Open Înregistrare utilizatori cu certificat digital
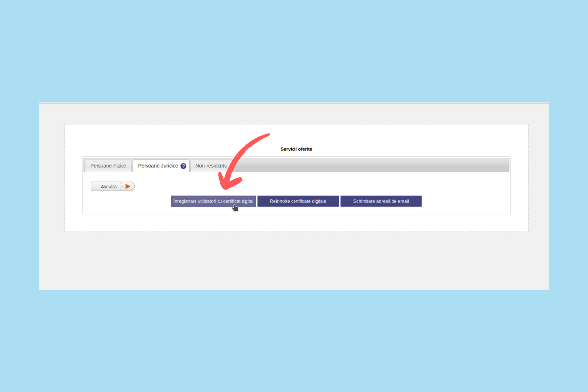The height and width of the screenshot is (392, 588). pos(214,201)
